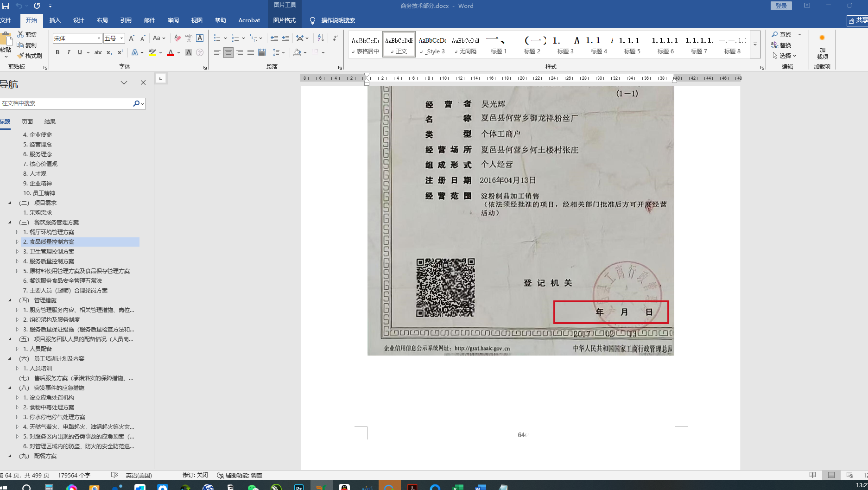Expand the styles gallery
This screenshot has height=490, width=868.
pos(755,45)
